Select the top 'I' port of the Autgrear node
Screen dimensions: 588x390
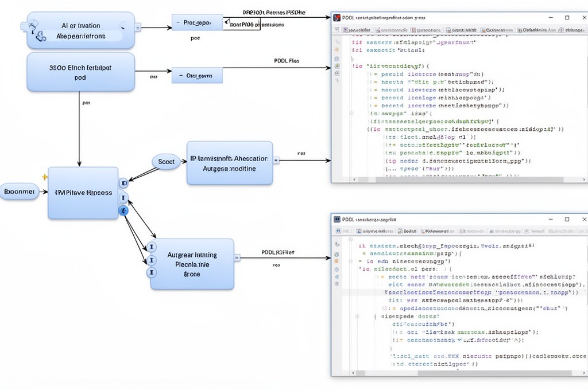pos(151,247)
